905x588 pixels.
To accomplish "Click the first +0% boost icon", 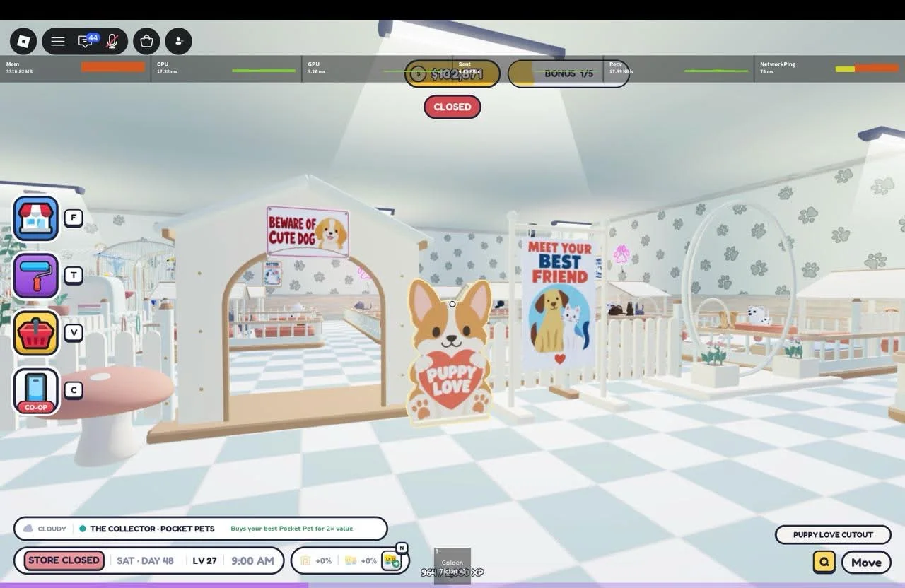I will [306, 560].
